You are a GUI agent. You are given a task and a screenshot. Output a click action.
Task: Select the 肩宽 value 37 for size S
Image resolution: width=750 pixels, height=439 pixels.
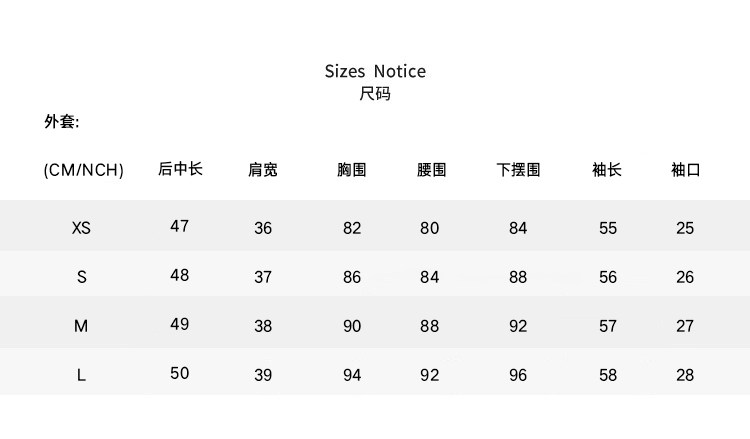pos(263,277)
